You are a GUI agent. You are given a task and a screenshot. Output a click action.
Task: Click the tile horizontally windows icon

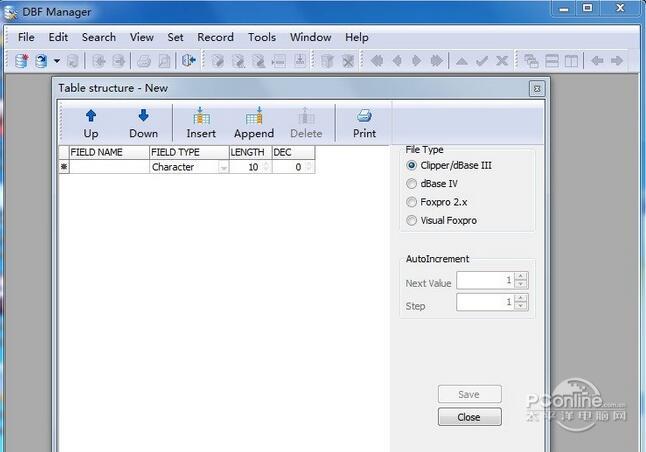[x=552, y=61]
